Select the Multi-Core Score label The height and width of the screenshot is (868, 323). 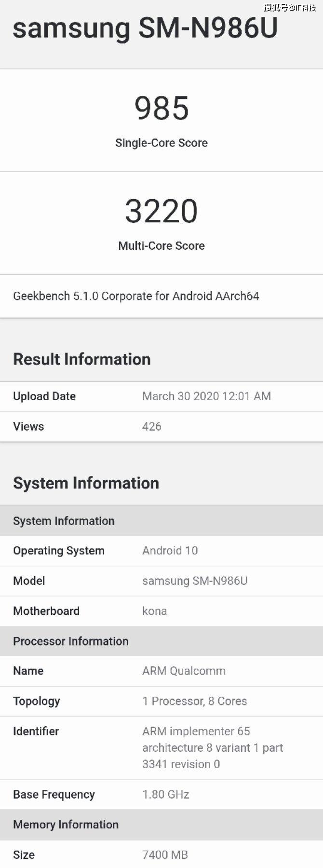click(x=161, y=246)
